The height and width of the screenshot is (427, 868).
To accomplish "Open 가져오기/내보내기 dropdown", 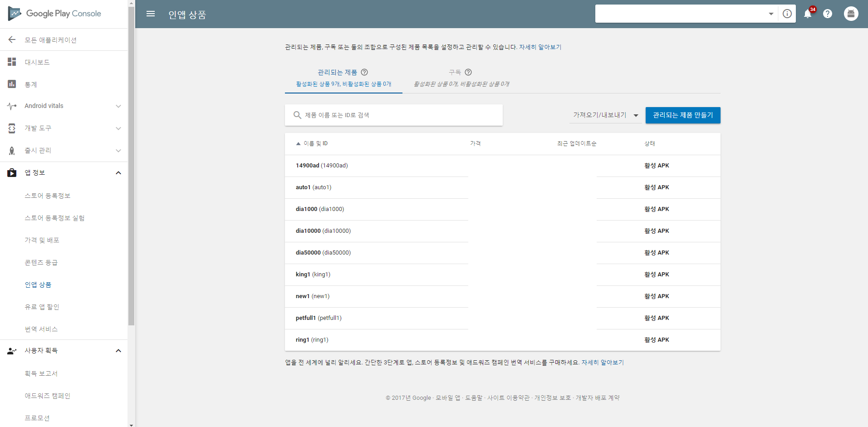I will pyautogui.click(x=606, y=115).
